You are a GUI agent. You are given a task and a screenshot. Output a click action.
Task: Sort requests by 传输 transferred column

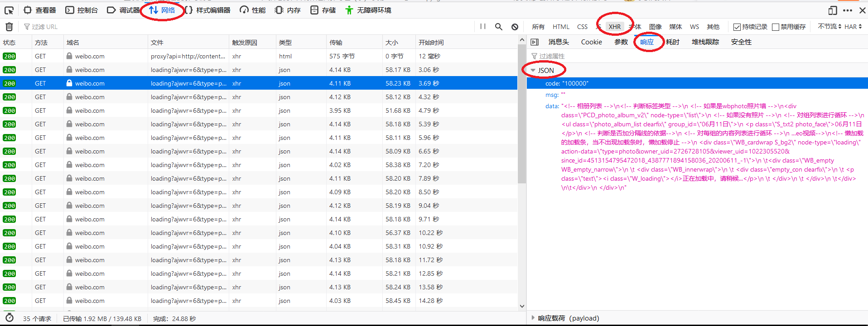[x=354, y=42]
